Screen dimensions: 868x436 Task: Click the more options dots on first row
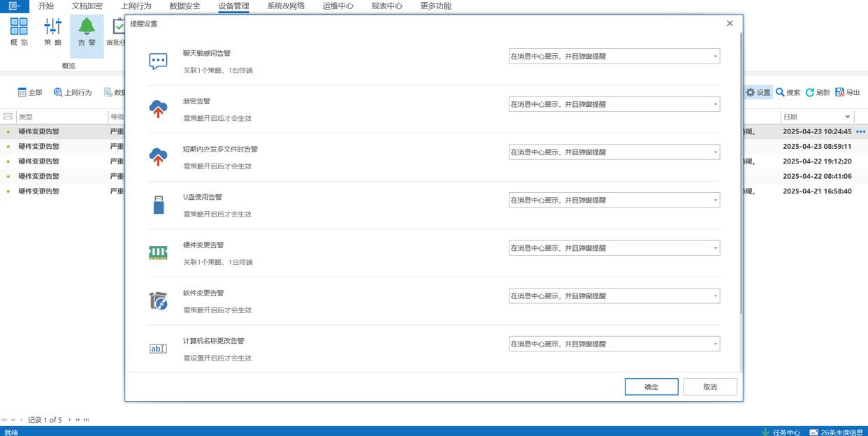point(861,131)
